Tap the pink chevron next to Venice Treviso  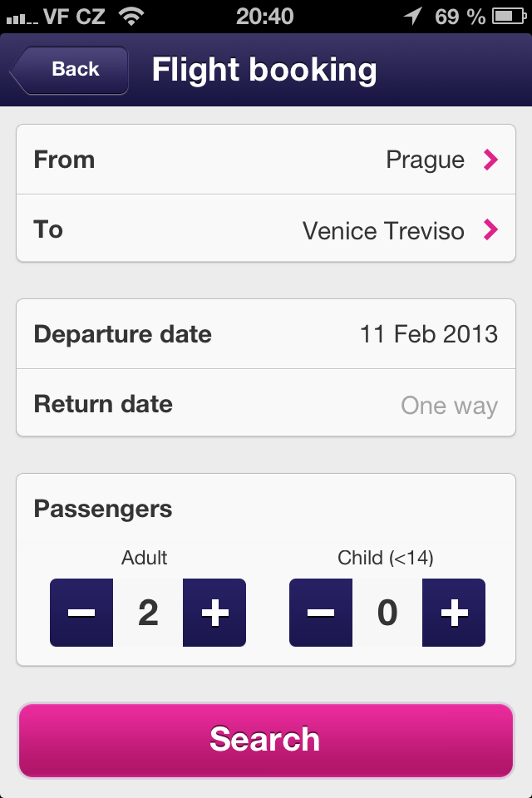(490, 231)
